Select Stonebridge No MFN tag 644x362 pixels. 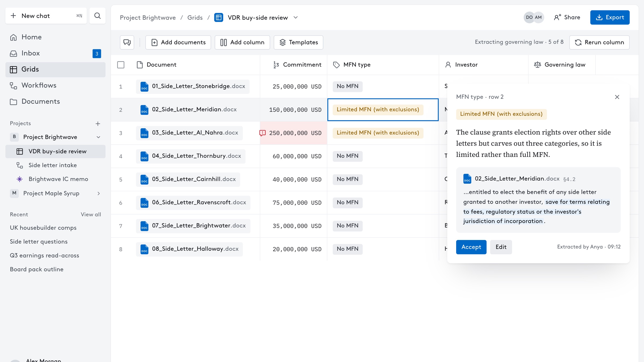[347, 86]
